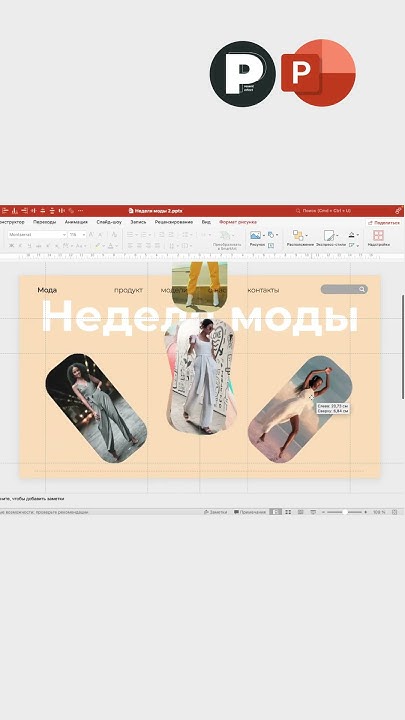This screenshot has height=720, width=405.
Task: Open the Вид ribbon tab
Action: 206,222
